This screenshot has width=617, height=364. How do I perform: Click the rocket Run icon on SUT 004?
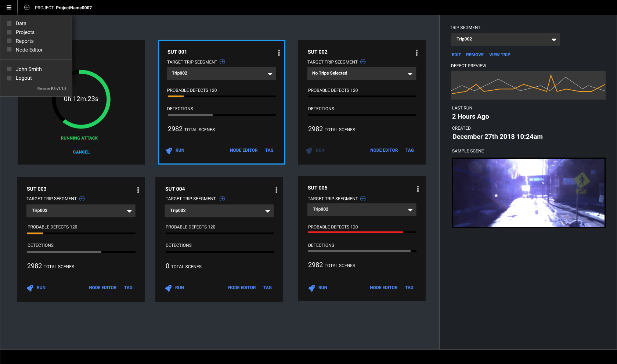click(x=169, y=288)
